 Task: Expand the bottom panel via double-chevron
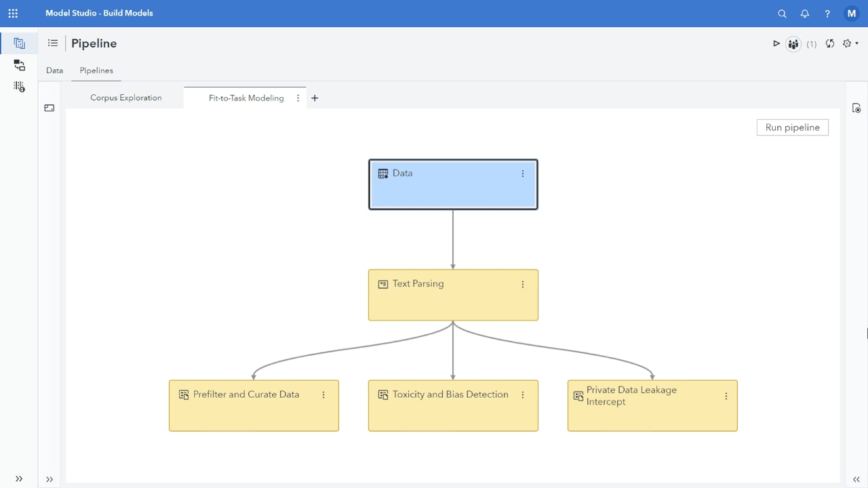49,479
